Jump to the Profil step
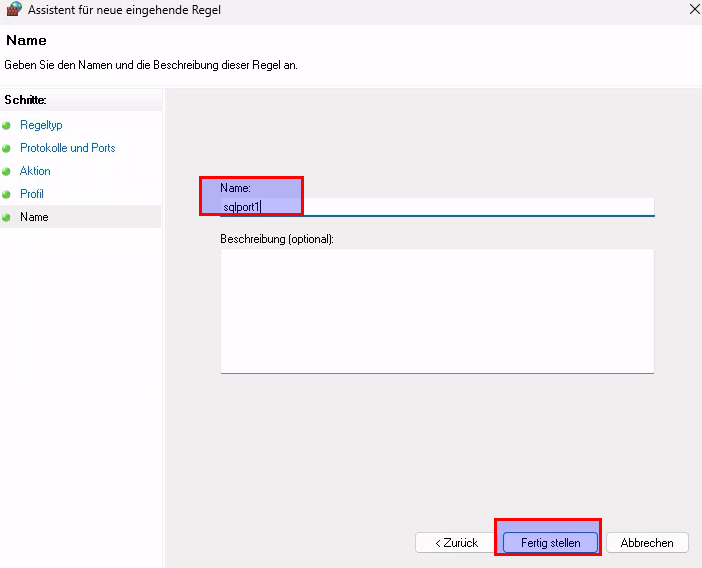Image resolution: width=702 pixels, height=568 pixels. point(32,194)
